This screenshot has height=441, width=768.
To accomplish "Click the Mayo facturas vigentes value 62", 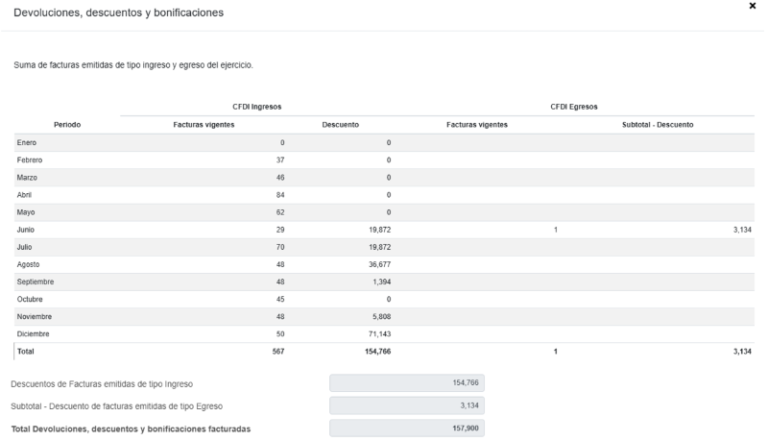I will coord(280,212).
